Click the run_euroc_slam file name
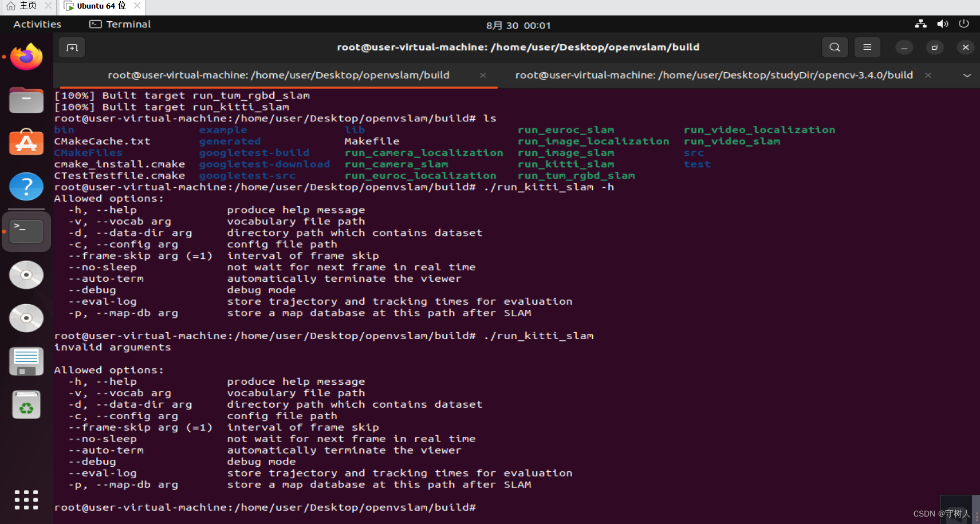 click(565, 130)
